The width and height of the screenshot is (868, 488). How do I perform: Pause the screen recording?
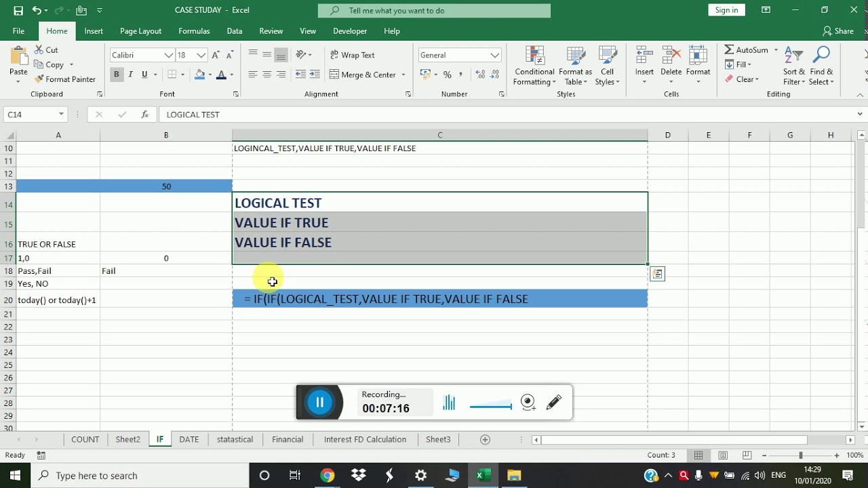319,403
